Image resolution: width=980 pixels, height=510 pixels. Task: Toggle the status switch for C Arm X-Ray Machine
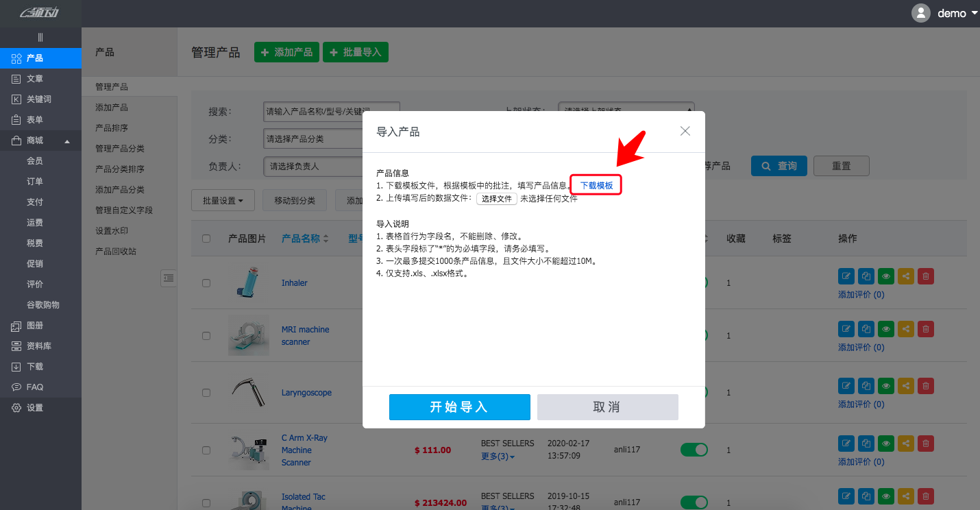click(694, 450)
